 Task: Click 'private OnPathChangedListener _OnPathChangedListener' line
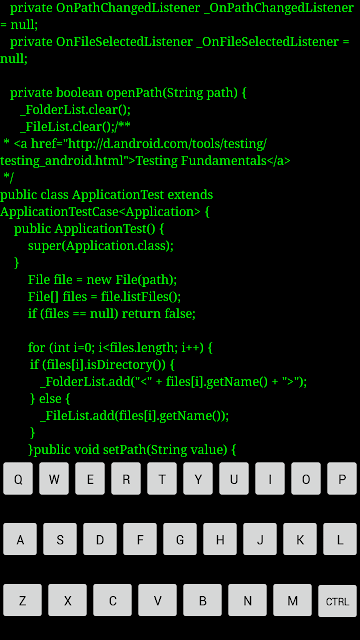(182, 8)
